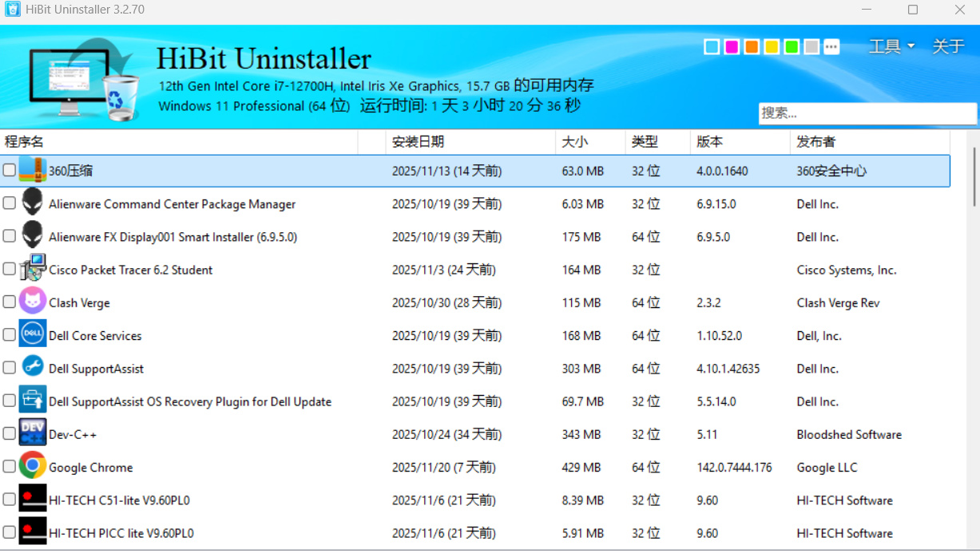Click the HiBit Uninstaller title bar app icon
The width and height of the screenshot is (980, 553).
(13, 10)
